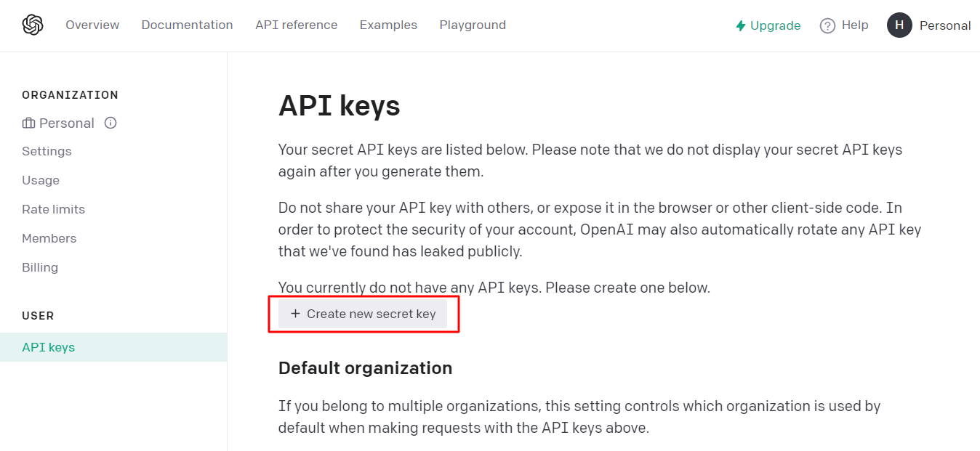Open the Playground

pos(473,25)
